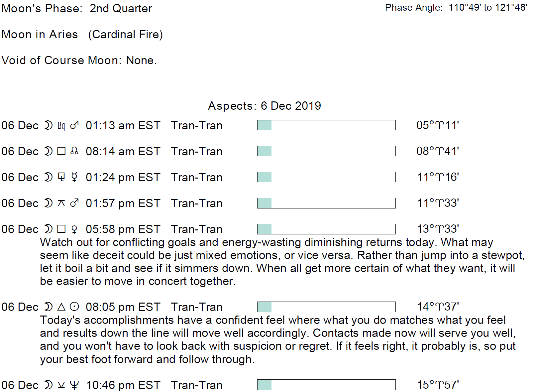This screenshot has width=534, height=392.
Task: Click the North Node glyph at 08:14 am
Action: pyautogui.click(x=74, y=151)
